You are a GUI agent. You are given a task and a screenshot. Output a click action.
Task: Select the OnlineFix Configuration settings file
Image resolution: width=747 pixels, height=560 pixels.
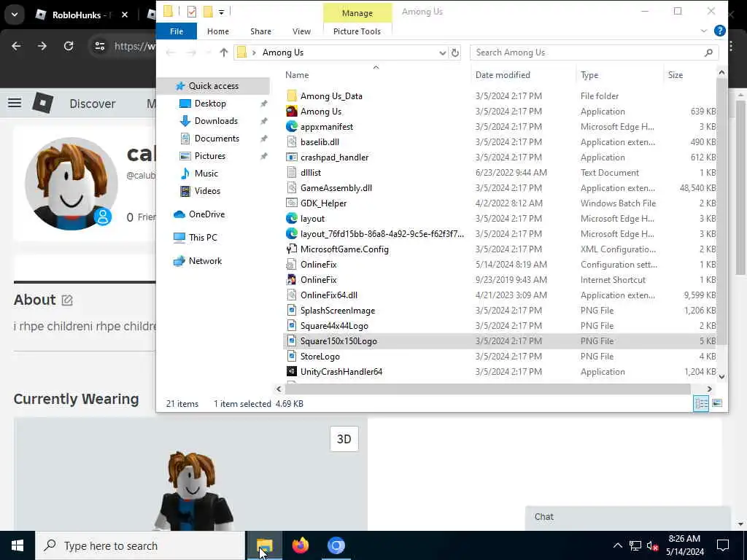point(318,264)
